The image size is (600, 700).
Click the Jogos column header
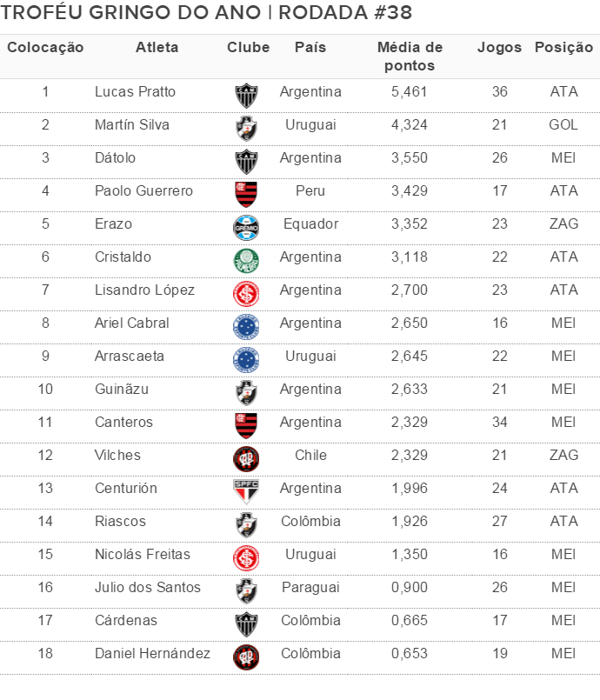click(499, 47)
